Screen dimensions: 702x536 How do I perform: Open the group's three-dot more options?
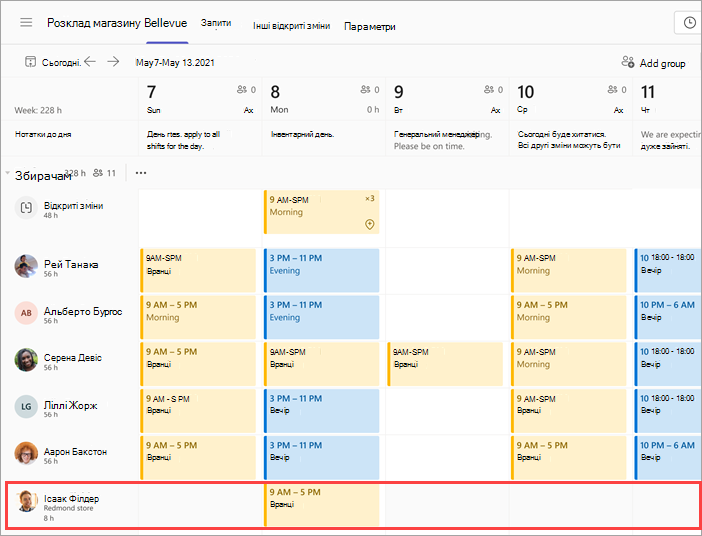point(141,173)
